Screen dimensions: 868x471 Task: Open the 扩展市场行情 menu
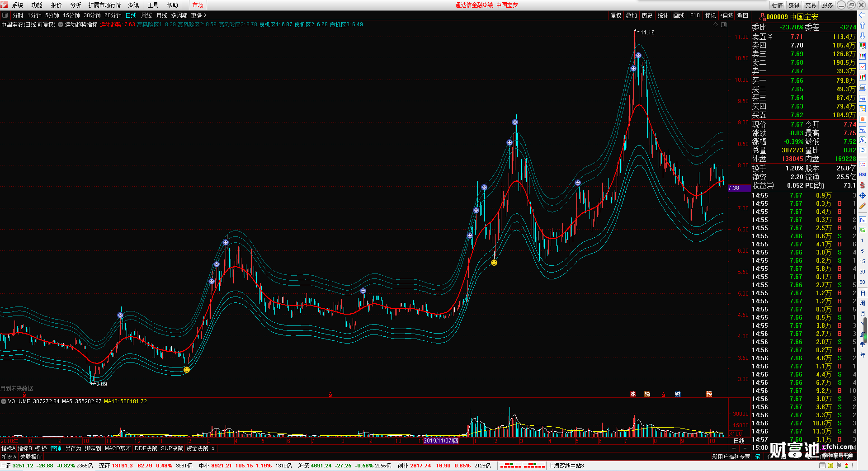[105, 5]
